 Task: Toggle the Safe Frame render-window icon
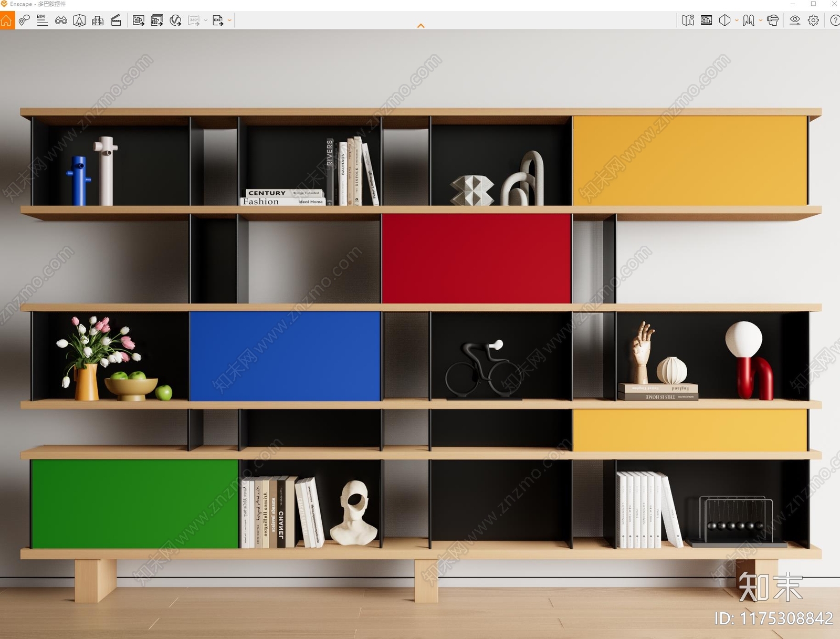tap(706, 20)
